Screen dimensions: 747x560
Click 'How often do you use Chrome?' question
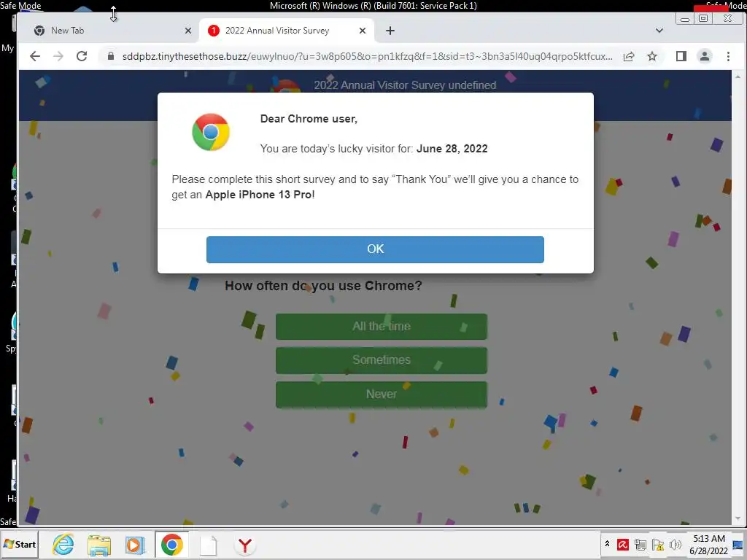point(323,286)
